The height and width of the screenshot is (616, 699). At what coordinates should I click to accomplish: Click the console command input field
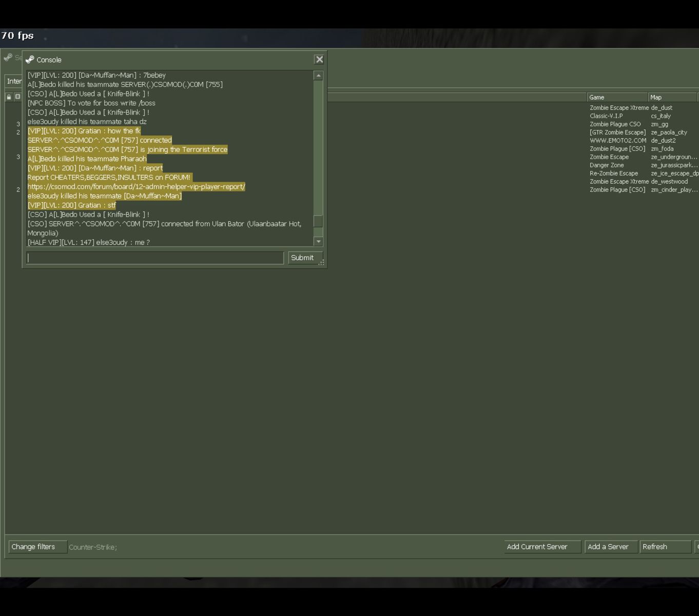pyautogui.click(x=154, y=258)
